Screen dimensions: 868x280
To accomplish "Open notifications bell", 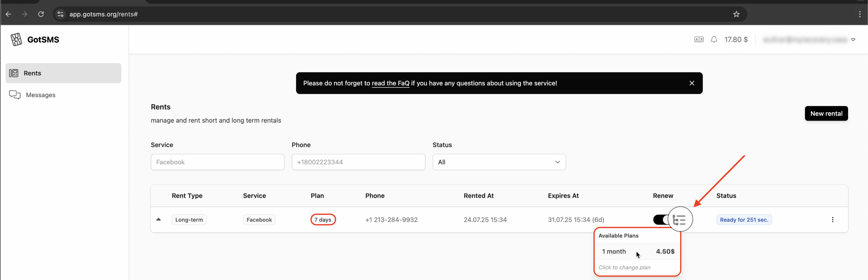I will click(714, 39).
